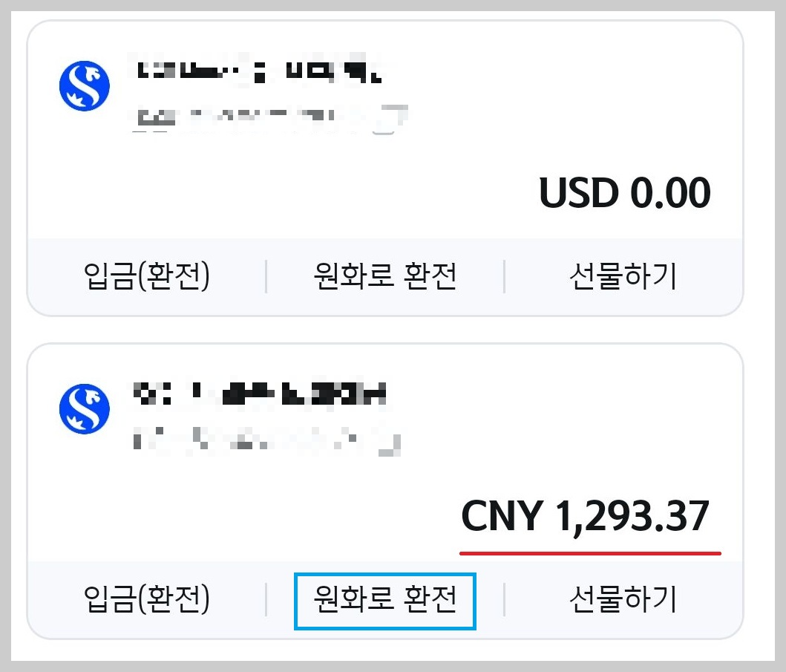Click 원화로 환전 on the USD account card
This screenshot has width=786, height=672.
tap(386, 275)
